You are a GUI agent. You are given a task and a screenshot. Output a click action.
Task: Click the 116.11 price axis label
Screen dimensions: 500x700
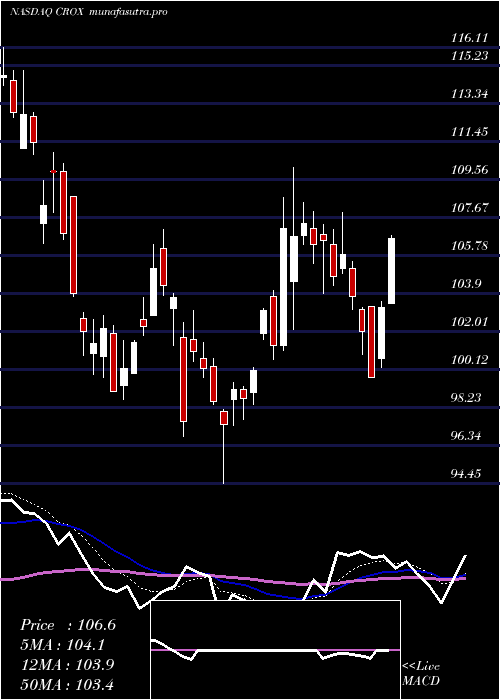coord(469,38)
